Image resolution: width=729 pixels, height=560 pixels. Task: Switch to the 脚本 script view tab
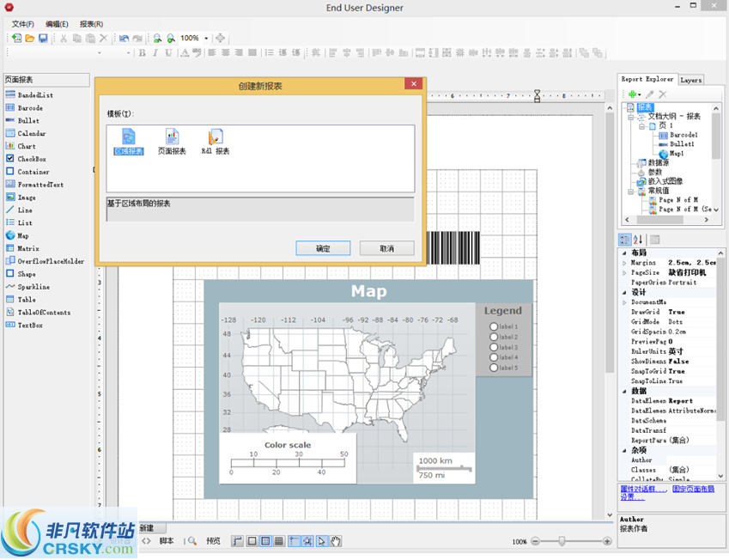click(167, 541)
